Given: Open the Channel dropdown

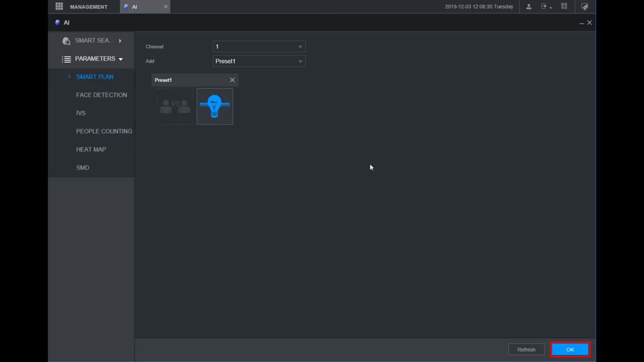Looking at the screenshot, I should pyautogui.click(x=259, y=47).
